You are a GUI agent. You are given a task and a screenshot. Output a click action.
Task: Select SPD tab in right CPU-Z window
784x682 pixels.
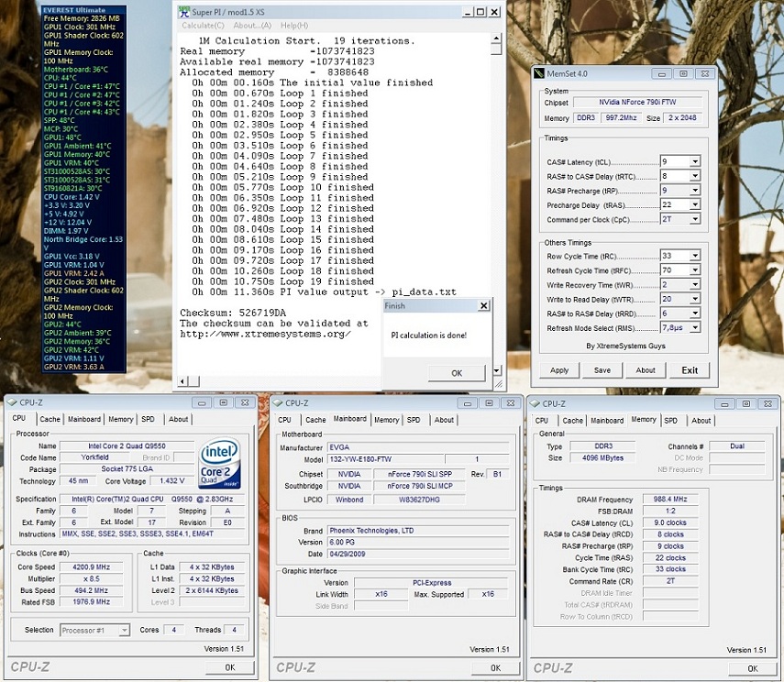tap(670, 421)
